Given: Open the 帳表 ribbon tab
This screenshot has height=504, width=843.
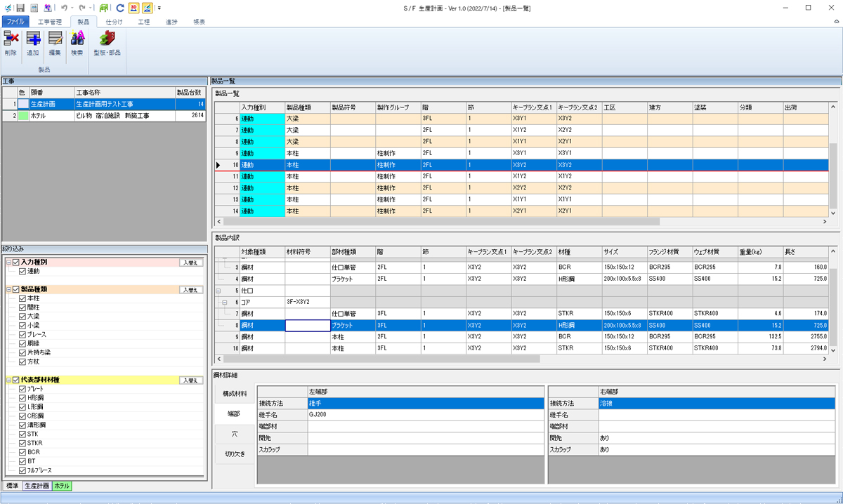Looking at the screenshot, I should (199, 22).
